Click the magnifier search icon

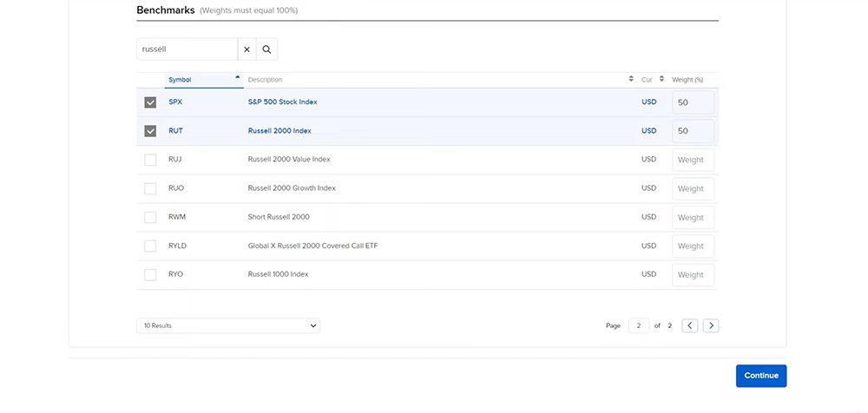[266, 49]
